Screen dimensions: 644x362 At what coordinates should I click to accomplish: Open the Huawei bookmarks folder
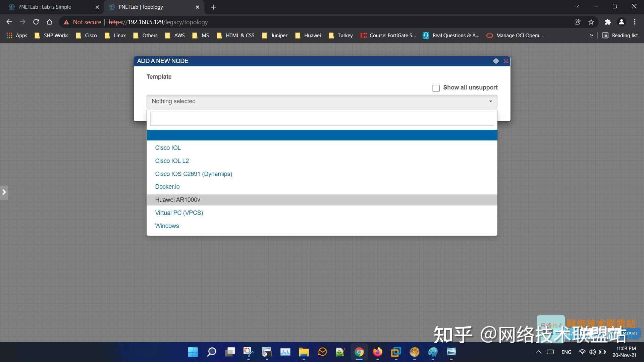(308, 36)
